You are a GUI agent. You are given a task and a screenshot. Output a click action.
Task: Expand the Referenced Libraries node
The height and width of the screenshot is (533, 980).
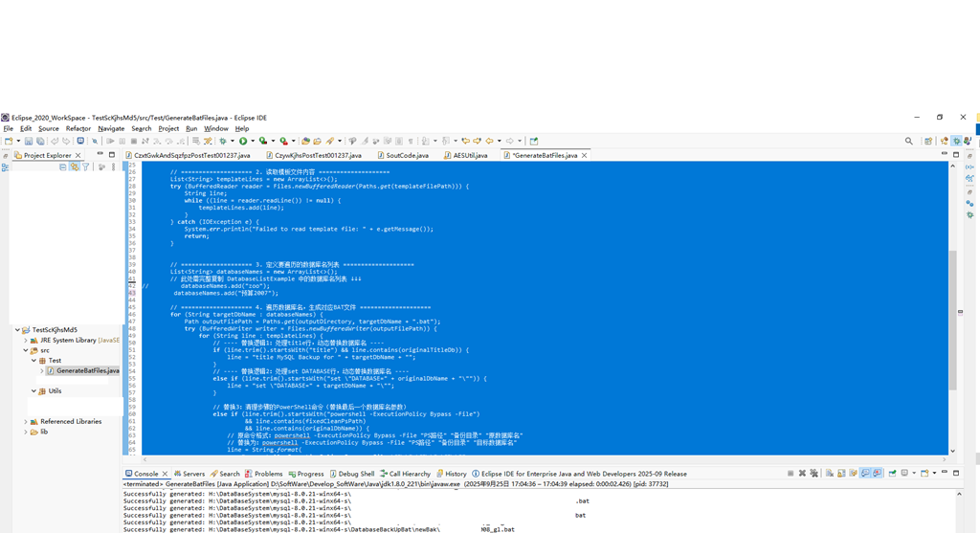coord(26,422)
